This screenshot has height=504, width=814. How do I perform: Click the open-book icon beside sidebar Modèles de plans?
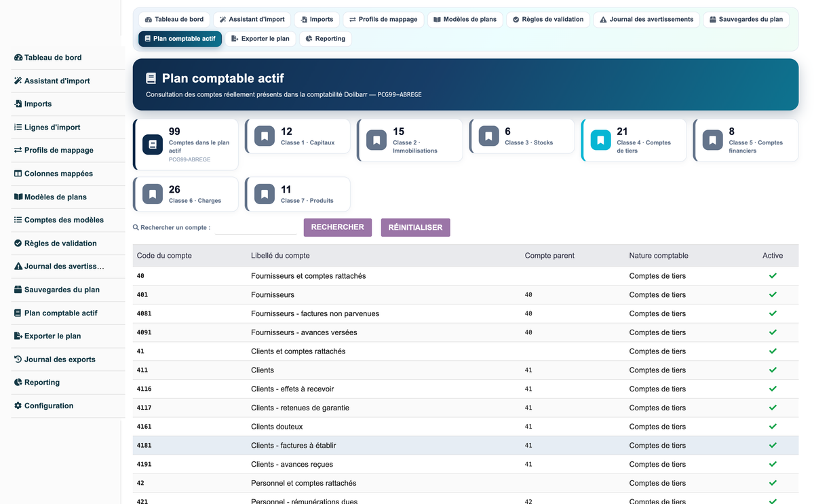pos(18,197)
